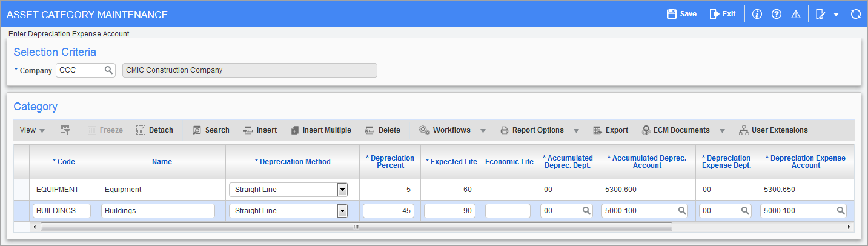Sort by Economic Life column header
This screenshot has width=868, height=246.
coord(509,162)
